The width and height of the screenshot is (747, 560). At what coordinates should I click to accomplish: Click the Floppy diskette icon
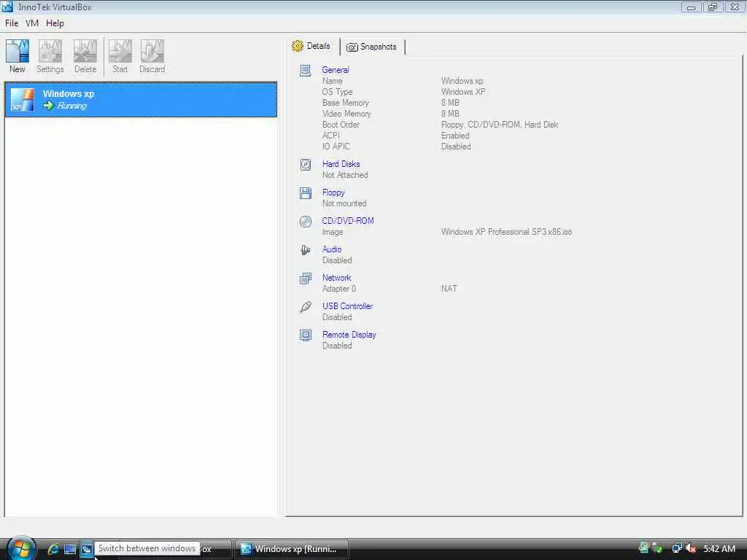[x=306, y=192]
